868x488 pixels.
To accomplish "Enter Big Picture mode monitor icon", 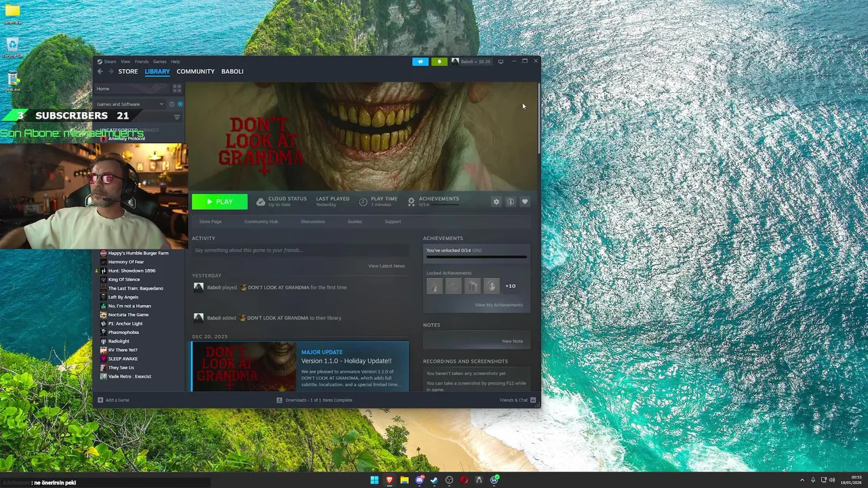I will click(500, 62).
